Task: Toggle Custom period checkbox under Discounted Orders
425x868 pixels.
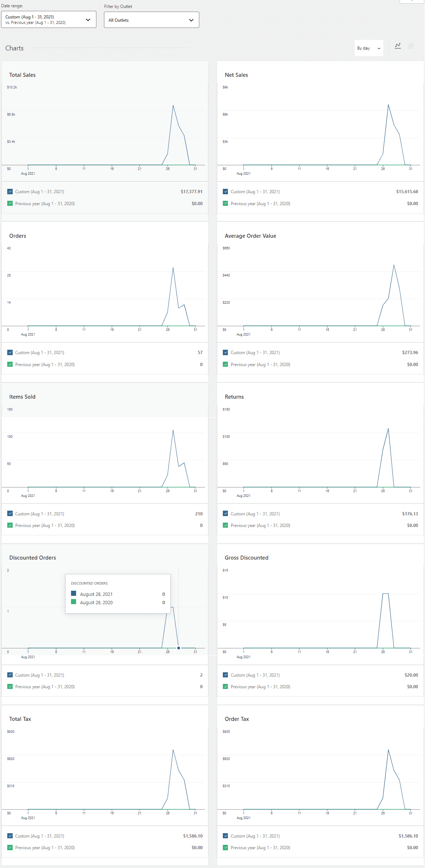Action: pyautogui.click(x=10, y=675)
